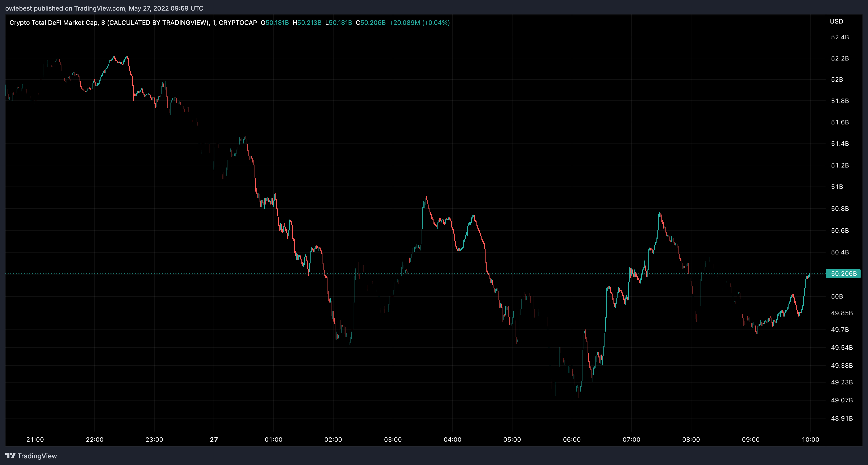
Task: Click the low value L50.181B
Action: 338,22
